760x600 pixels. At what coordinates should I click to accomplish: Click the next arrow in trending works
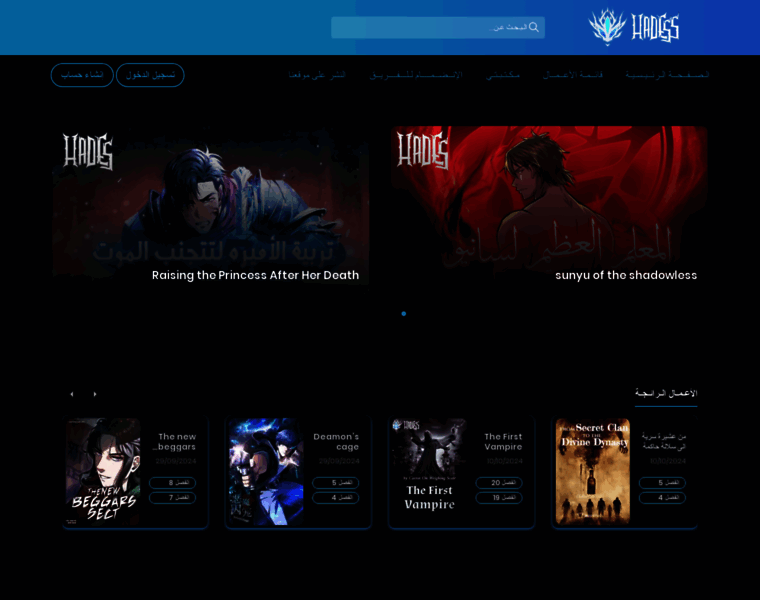95,394
